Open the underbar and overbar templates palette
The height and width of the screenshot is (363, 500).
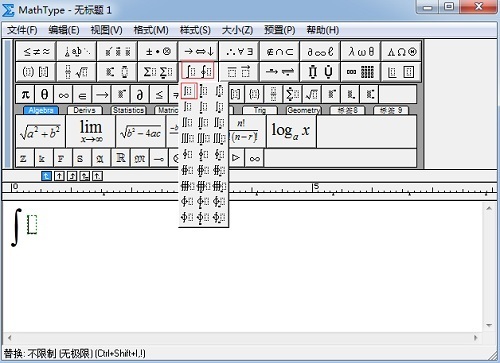pyautogui.click(x=239, y=72)
